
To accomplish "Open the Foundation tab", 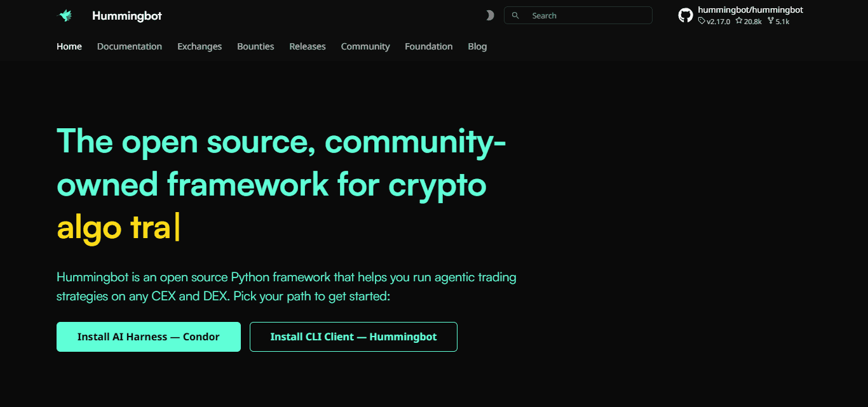I will [429, 46].
